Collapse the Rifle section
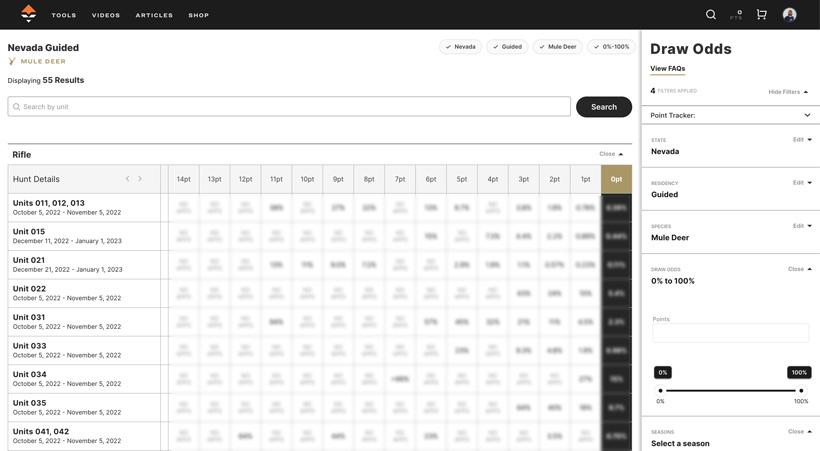The height and width of the screenshot is (451, 820). click(x=611, y=154)
